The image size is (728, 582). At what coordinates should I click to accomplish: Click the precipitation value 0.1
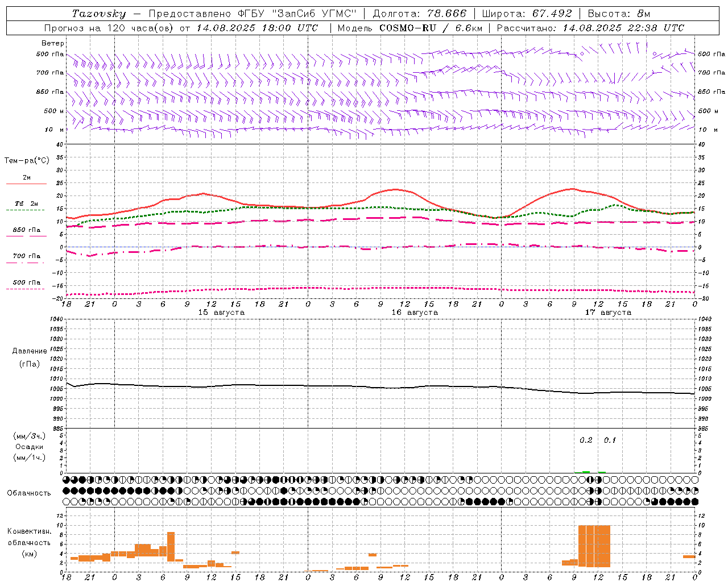tap(610, 440)
